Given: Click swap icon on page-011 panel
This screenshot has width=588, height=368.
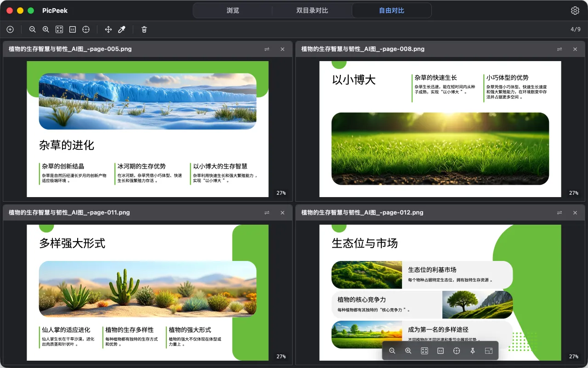Looking at the screenshot, I should click(x=267, y=213).
